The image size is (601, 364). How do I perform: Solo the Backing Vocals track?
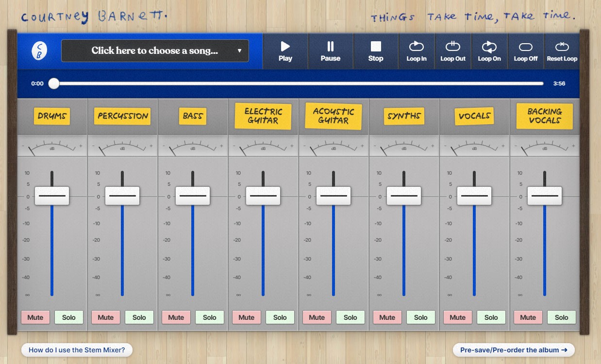click(562, 317)
